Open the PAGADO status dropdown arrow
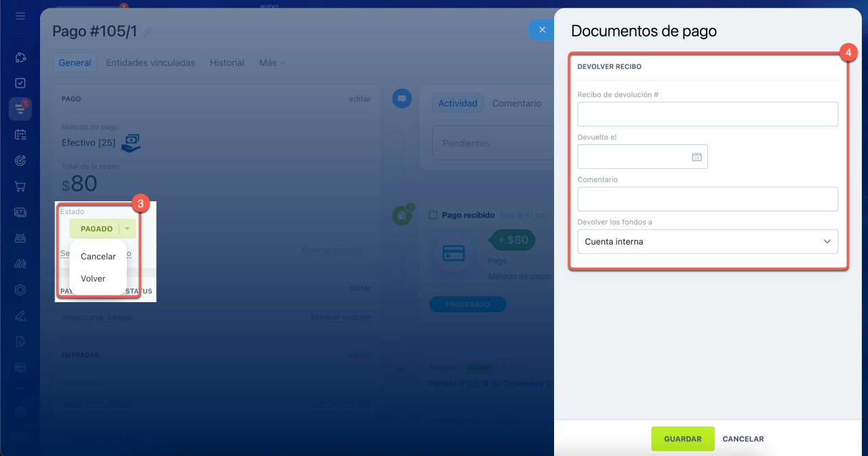 127,229
